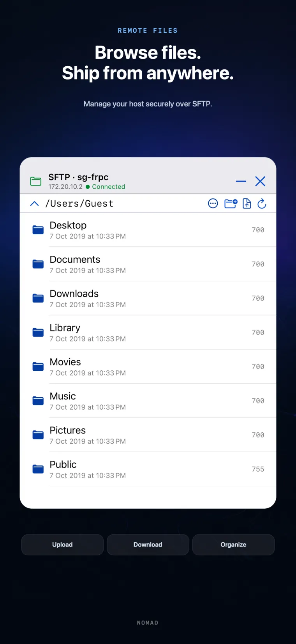The width and height of the screenshot is (296, 644).
Task: Select the Download tab
Action: [x=148, y=545]
